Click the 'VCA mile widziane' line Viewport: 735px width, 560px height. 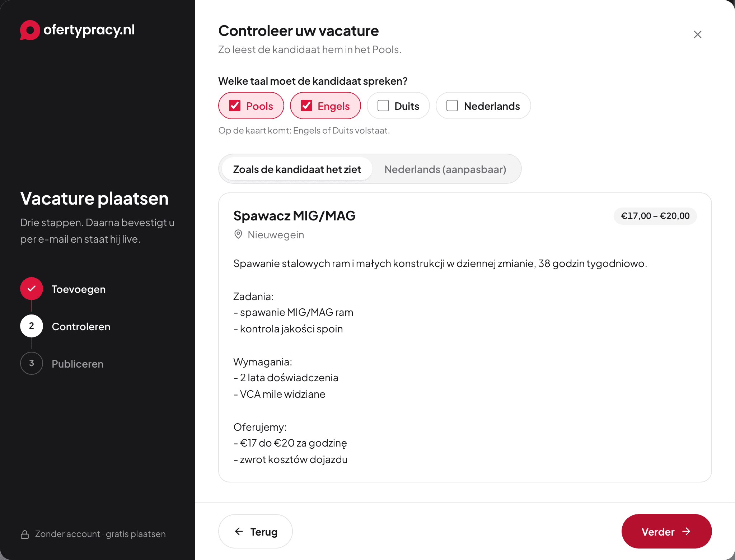pyautogui.click(x=279, y=394)
